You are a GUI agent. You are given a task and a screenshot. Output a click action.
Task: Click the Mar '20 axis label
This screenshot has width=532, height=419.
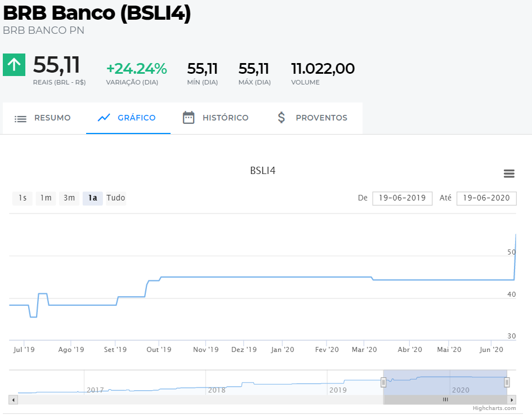tap(364, 349)
